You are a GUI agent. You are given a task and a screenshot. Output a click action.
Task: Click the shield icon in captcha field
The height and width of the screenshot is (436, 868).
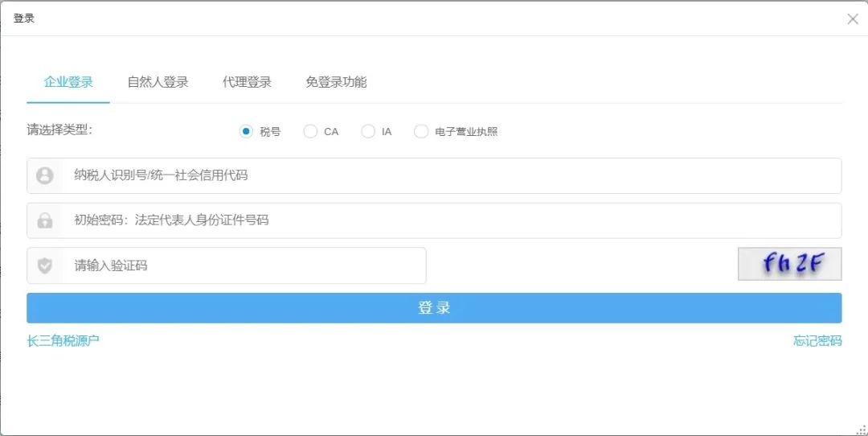coord(45,265)
